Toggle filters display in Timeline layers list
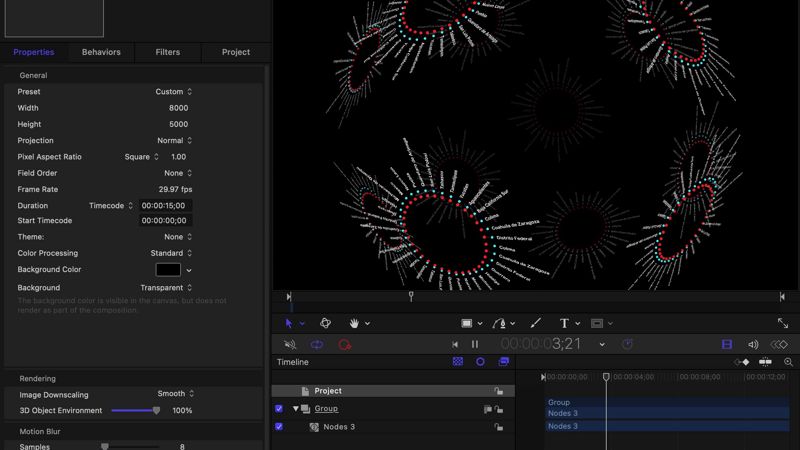The image size is (800, 450). [504, 362]
